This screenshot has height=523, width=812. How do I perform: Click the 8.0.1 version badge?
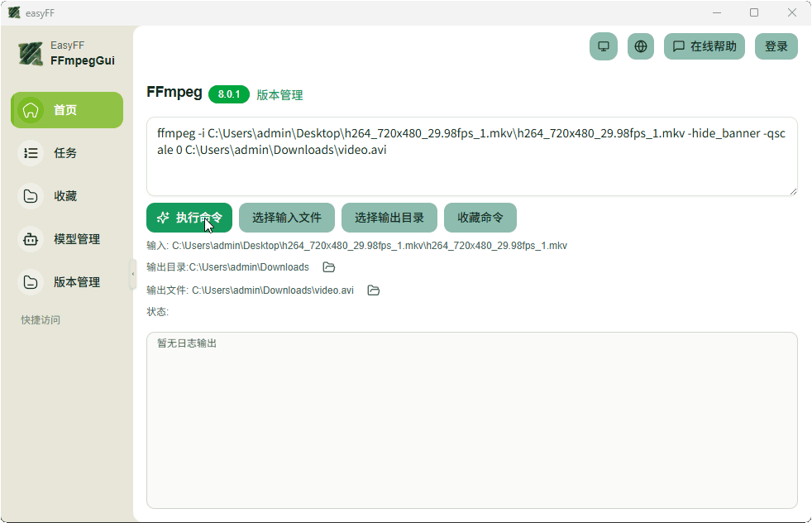pos(229,94)
